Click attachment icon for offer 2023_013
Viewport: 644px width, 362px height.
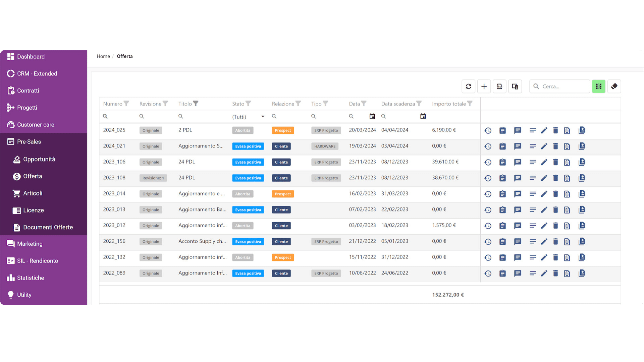[x=567, y=210]
